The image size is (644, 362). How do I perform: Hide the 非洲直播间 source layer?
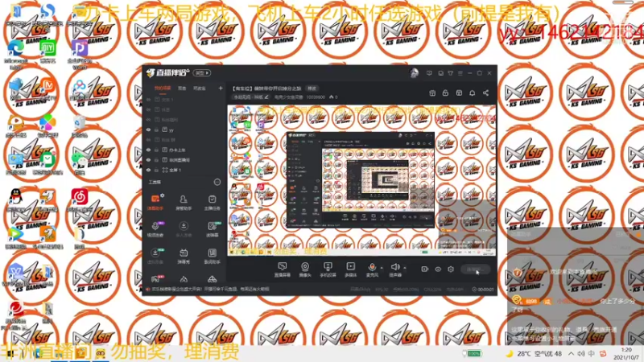pos(149,160)
